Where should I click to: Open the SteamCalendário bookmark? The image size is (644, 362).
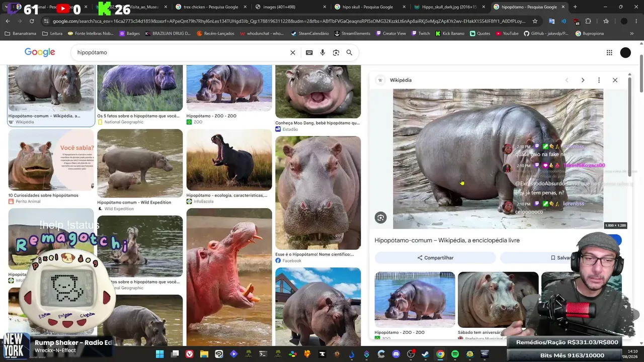(310, 33)
